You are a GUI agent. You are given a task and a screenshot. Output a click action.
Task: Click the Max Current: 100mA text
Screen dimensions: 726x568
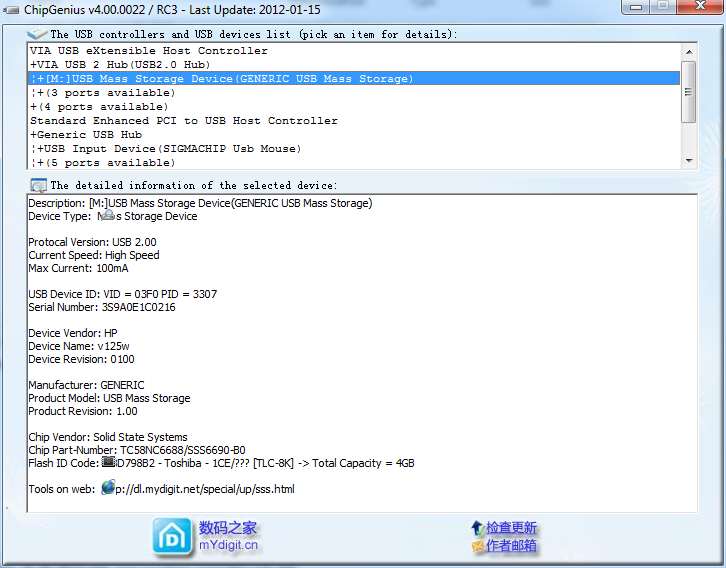(x=78, y=268)
